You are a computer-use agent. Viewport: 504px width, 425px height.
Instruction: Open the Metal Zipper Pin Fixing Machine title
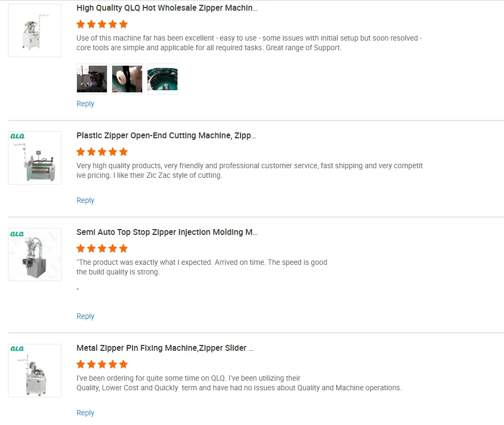pyautogui.click(x=165, y=348)
